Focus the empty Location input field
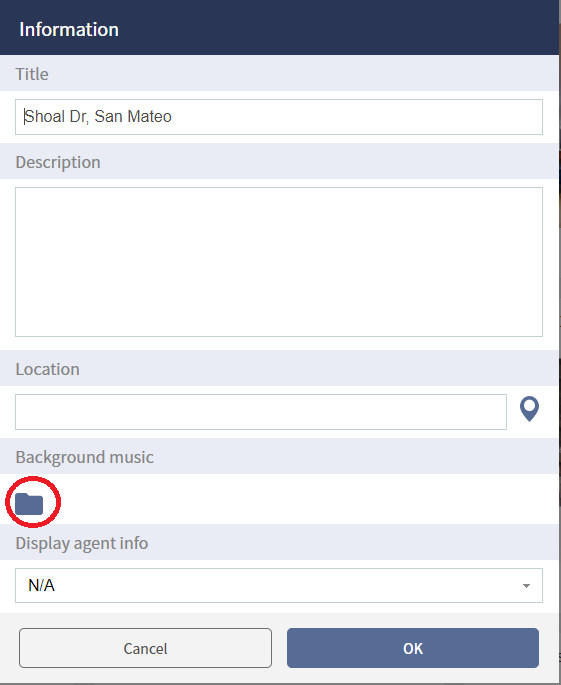This screenshot has width=561, height=685. pos(261,412)
